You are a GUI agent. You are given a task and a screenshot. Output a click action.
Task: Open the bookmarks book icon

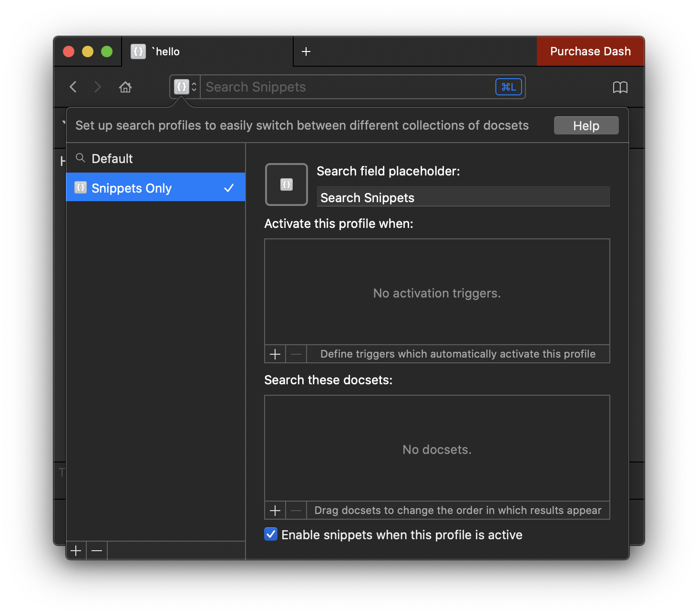pyautogui.click(x=620, y=87)
